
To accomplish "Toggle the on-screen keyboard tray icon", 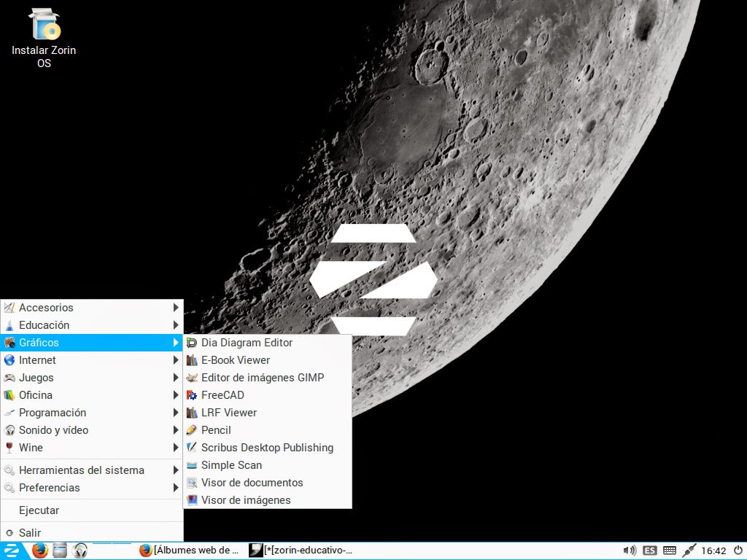I will [x=668, y=551].
